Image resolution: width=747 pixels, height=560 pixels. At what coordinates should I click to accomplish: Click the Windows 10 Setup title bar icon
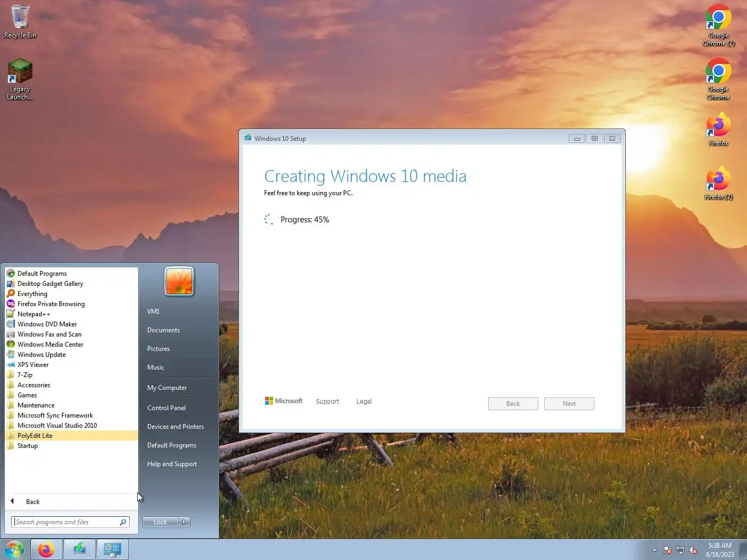coord(248,138)
